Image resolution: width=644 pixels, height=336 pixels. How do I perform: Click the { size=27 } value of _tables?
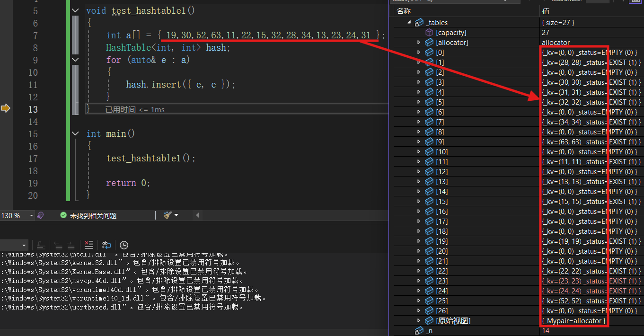pos(558,23)
